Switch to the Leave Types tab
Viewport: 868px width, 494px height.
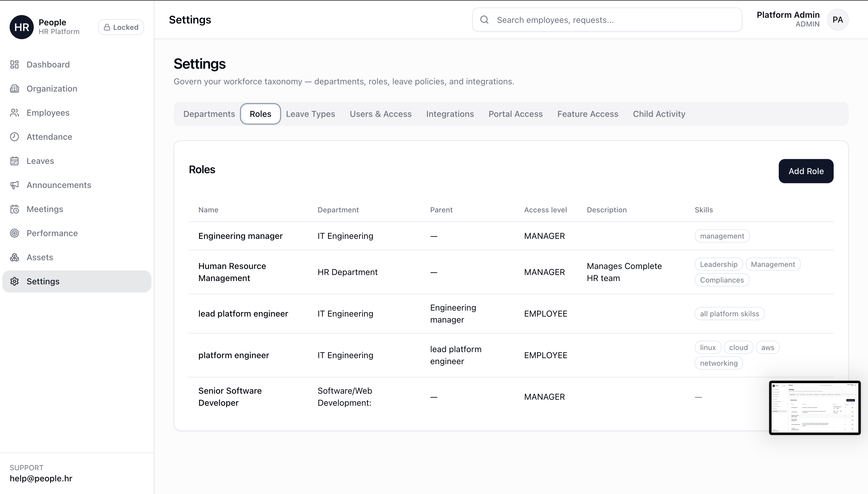coord(310,114)
